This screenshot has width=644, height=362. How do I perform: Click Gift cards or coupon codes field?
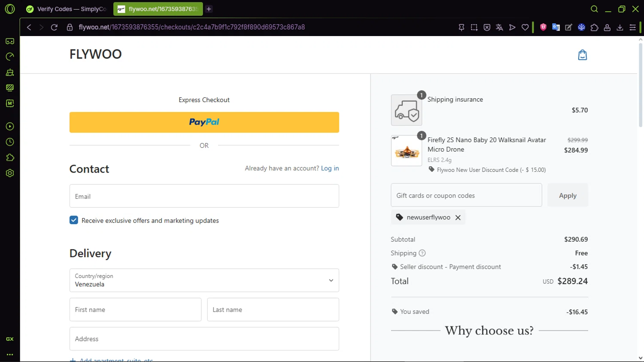(x=466, y=195)
